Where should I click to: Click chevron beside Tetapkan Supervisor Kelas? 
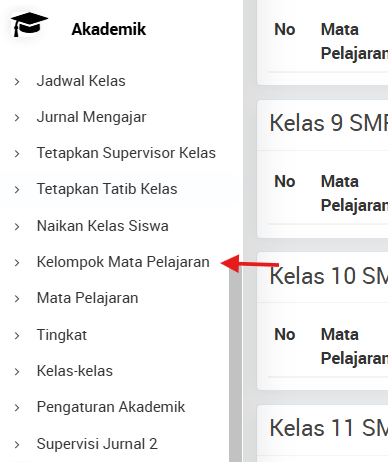click(17, 154)
